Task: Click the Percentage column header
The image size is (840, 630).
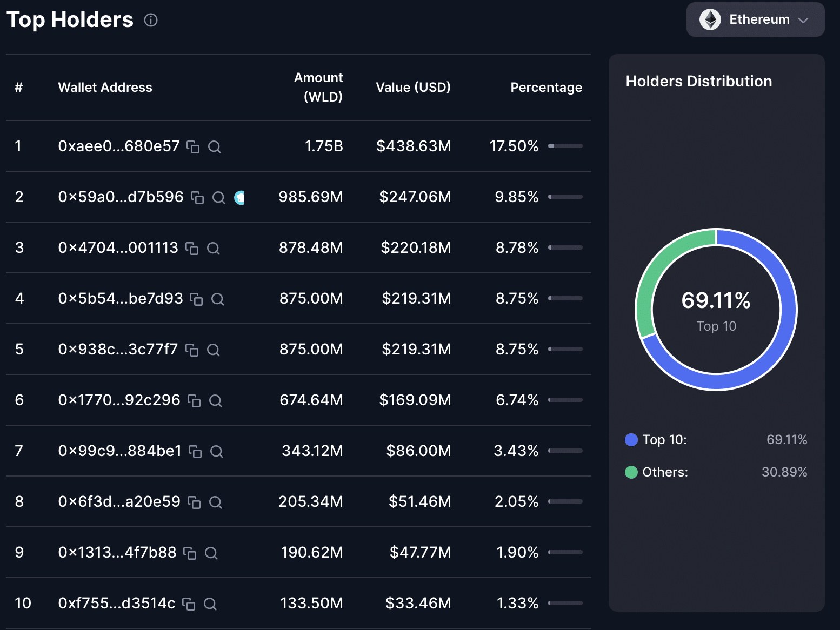Action: pyautogui.click(x=546, y=88)
